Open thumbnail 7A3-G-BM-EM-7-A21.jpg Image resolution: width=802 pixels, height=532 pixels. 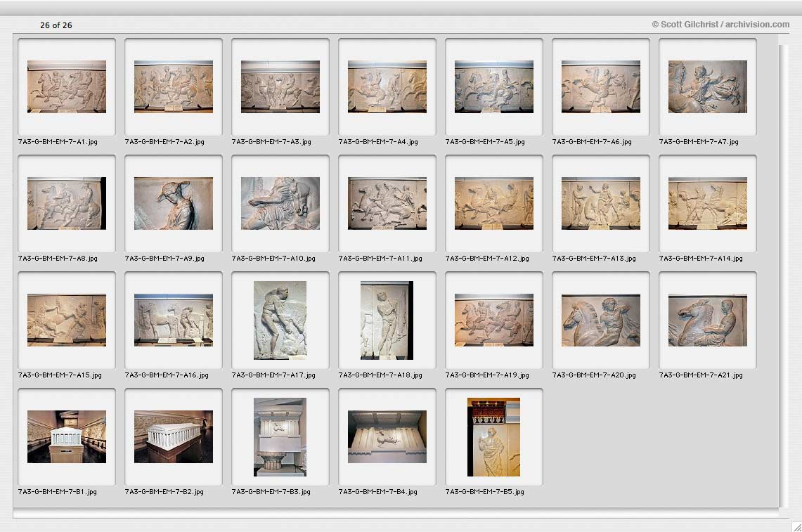(x=708, y=320)
